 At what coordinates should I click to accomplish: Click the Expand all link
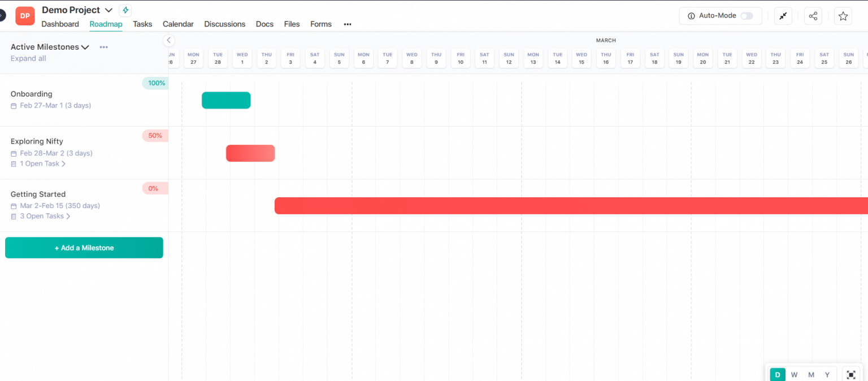point(28,59)
